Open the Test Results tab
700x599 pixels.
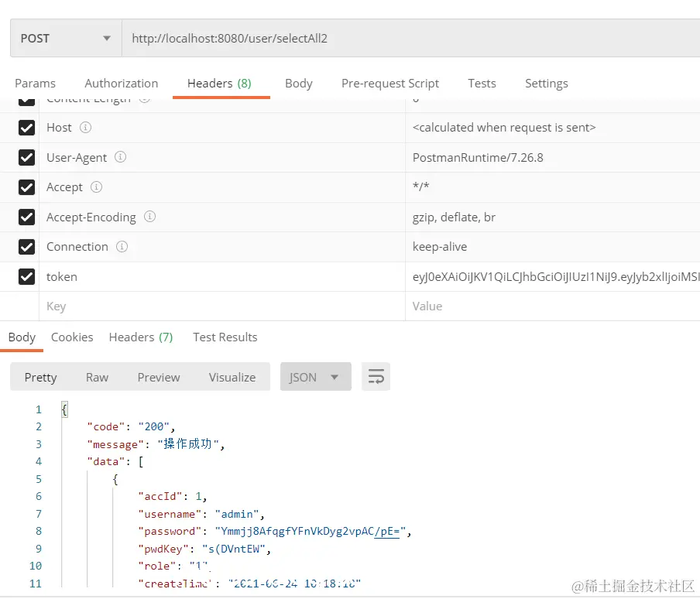[x=225, y=337]
